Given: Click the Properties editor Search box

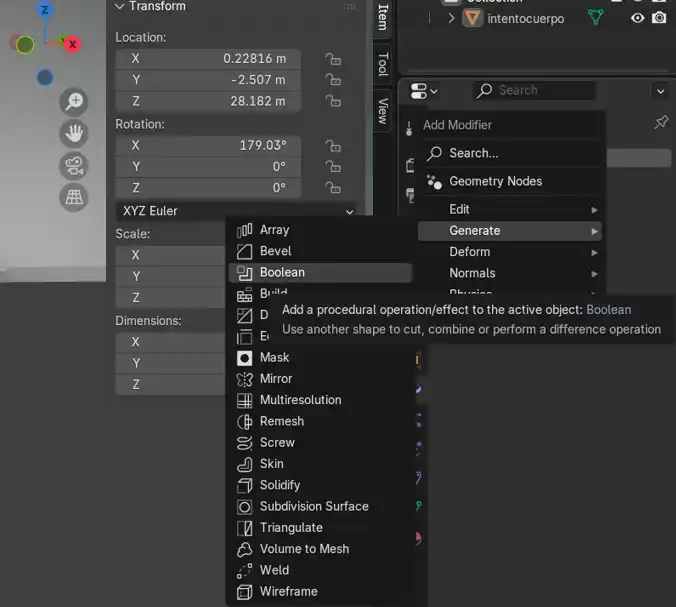Looking at the screenshot, I should coord(535,91).
